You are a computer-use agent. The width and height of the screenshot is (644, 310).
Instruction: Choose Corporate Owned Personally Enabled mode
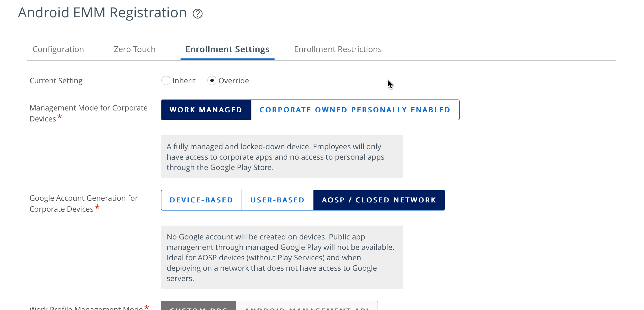(355, 110)
